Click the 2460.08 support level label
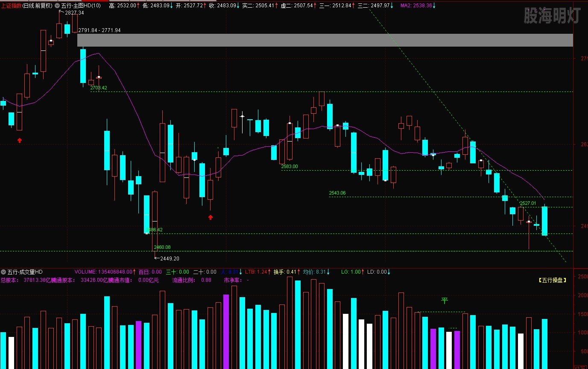 click(162, 247)
